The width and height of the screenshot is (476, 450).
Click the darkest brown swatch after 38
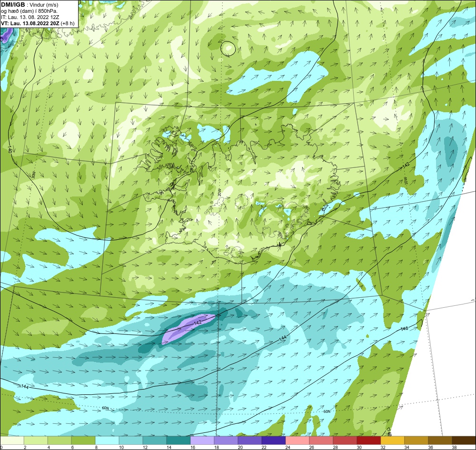[464, 440]
